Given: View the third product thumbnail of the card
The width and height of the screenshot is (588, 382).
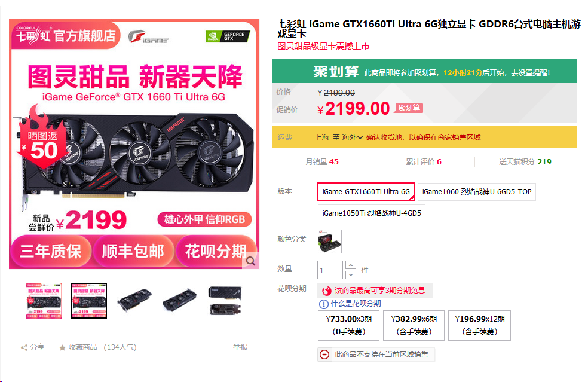Looking at the screenshot, I should click(134, 301).
